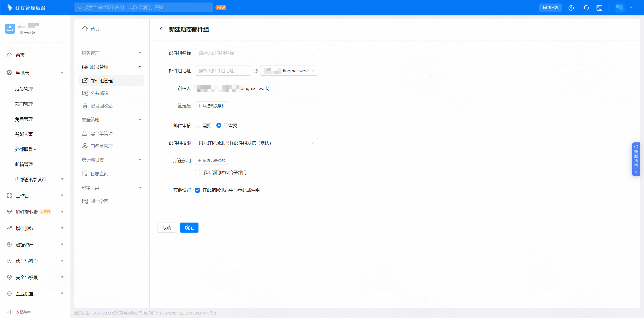Click 从通讯录添加 for 管理员
Screen dimensions: 644x318
click(212, 106)
